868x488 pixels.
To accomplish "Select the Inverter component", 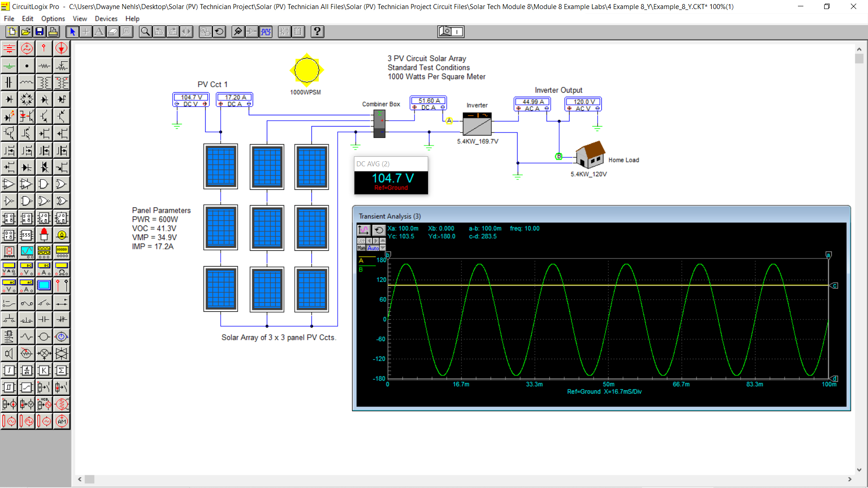I will point(477,124).
